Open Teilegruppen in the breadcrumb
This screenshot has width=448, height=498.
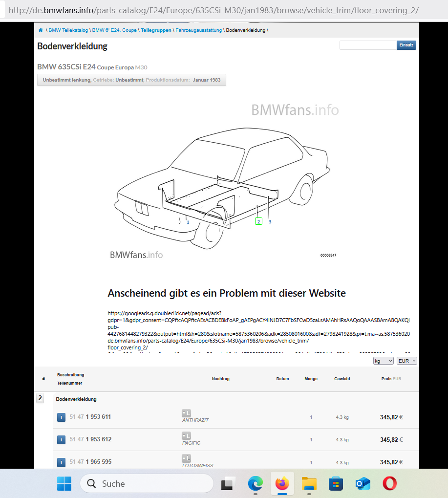(156, 30)
